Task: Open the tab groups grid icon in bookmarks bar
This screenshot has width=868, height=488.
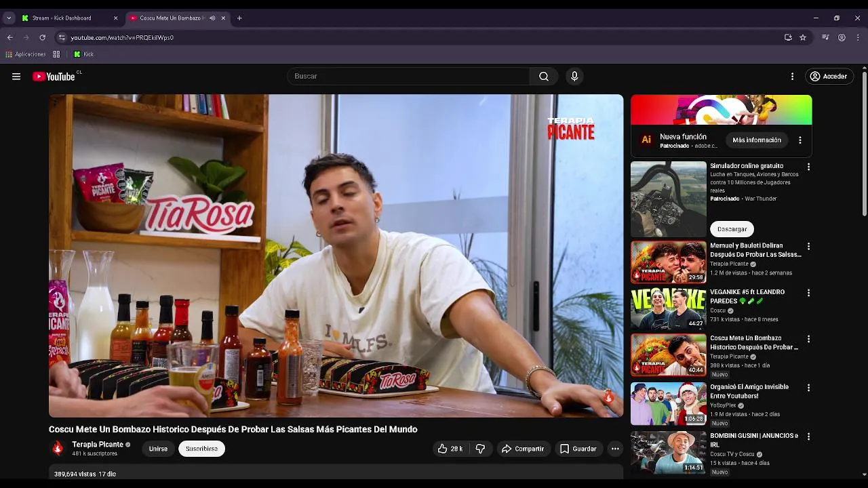Action: pos(56,54)
